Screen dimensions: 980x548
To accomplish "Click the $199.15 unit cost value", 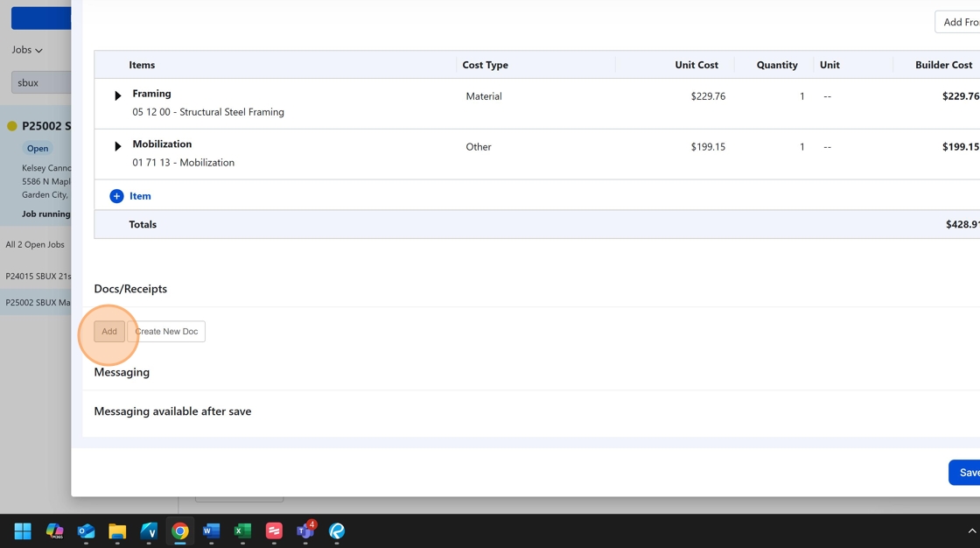I will tap(708, 147).
